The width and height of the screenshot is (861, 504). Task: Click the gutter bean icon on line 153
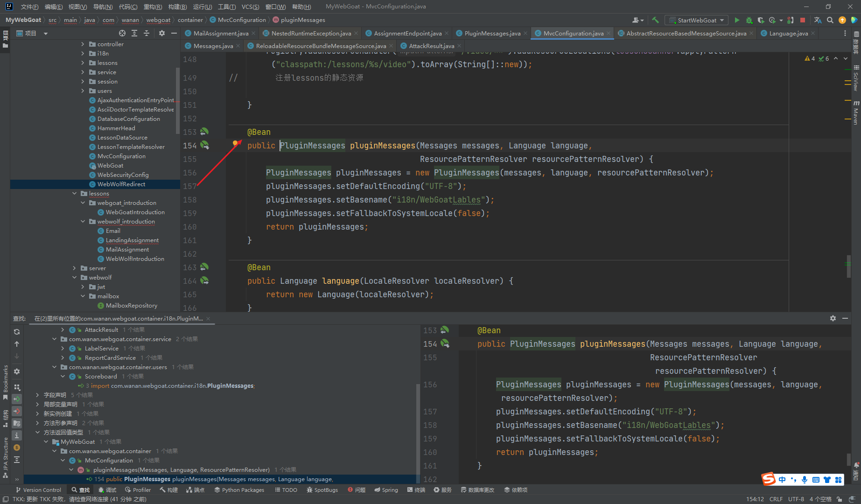(x=204, y=132)
